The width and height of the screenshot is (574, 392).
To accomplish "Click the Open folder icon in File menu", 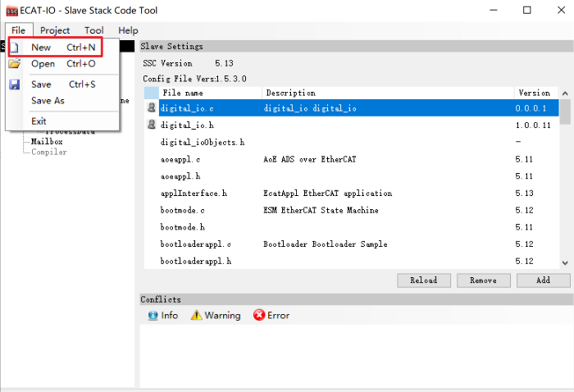I will click(x=14, y=64).
